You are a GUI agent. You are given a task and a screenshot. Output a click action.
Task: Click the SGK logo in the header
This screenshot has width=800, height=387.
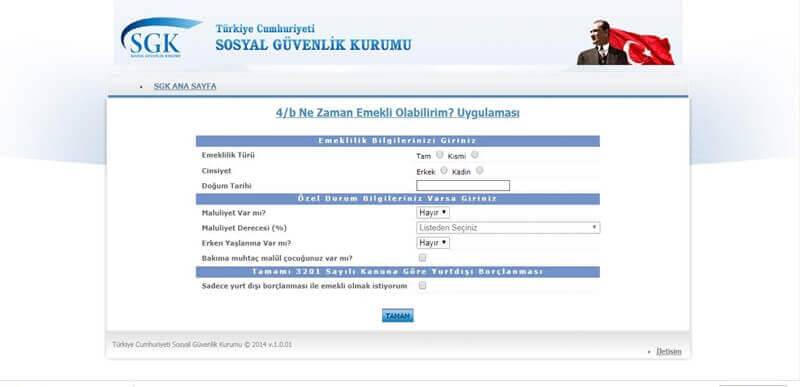(161, 38)
